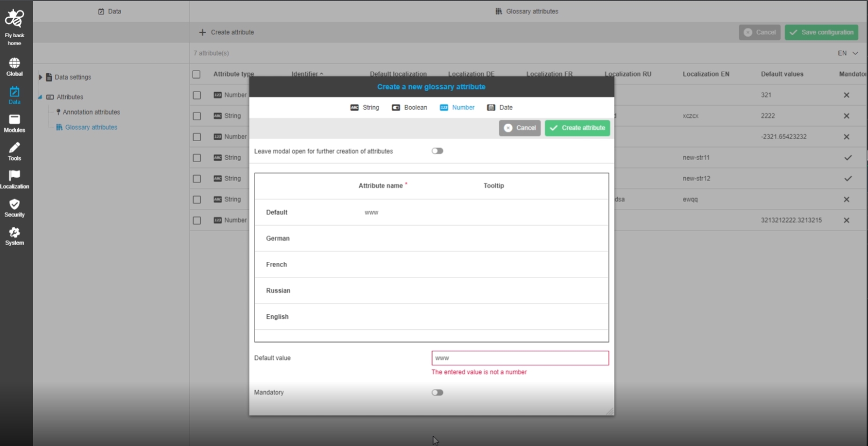
Task: Check the checkbox for the -2321.65423232 row
Action: (x=197, y=137)
